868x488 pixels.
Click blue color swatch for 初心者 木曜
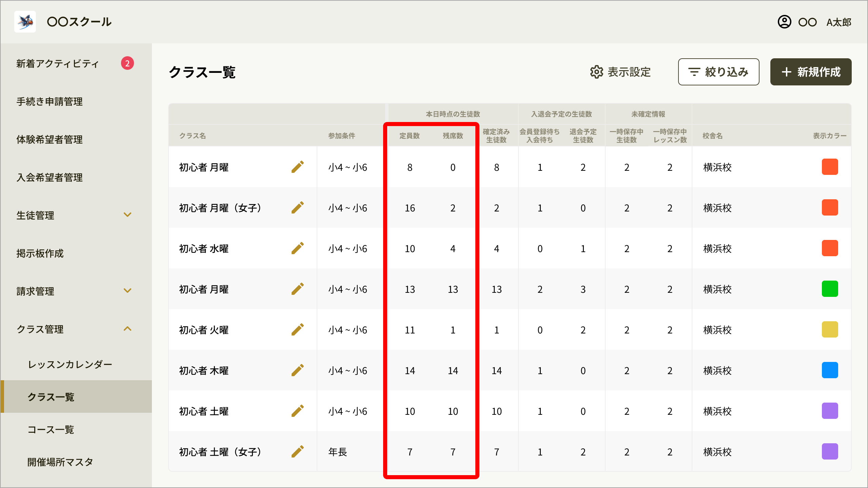point(830,370)
